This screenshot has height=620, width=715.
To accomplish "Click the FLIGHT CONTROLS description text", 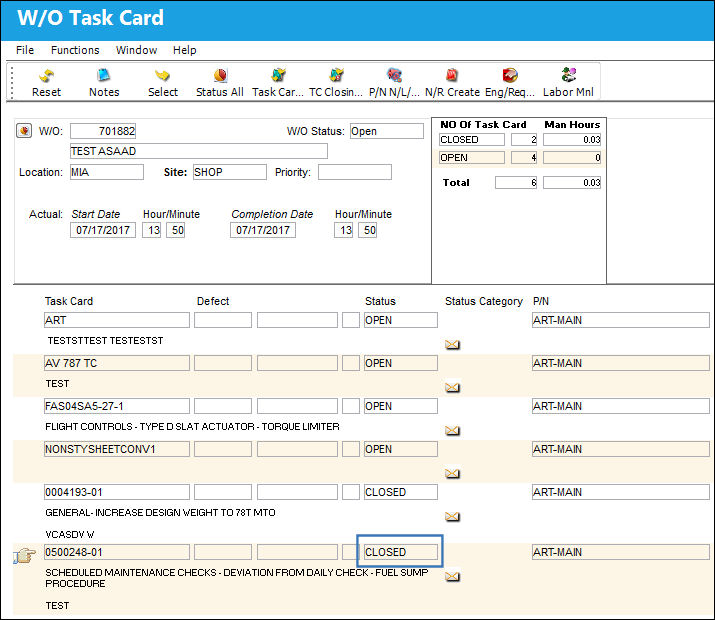I will (x=192, y=427).
